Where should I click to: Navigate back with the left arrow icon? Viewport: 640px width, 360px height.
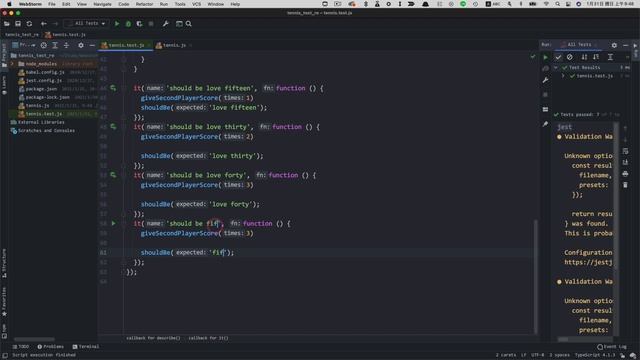(x=44, y=24)
